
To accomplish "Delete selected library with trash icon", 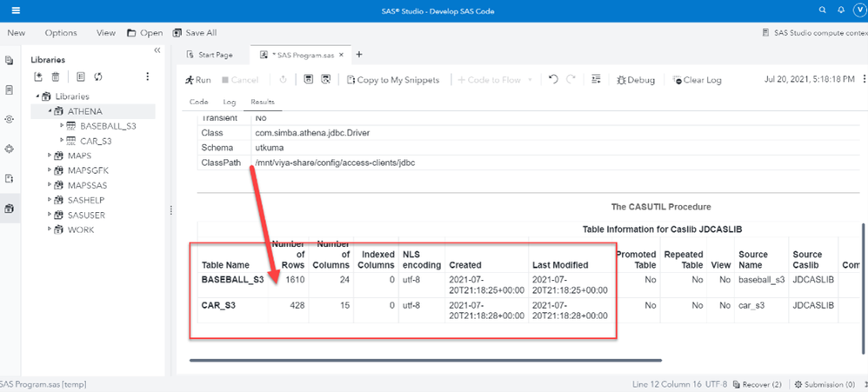I will click(57, 77).
